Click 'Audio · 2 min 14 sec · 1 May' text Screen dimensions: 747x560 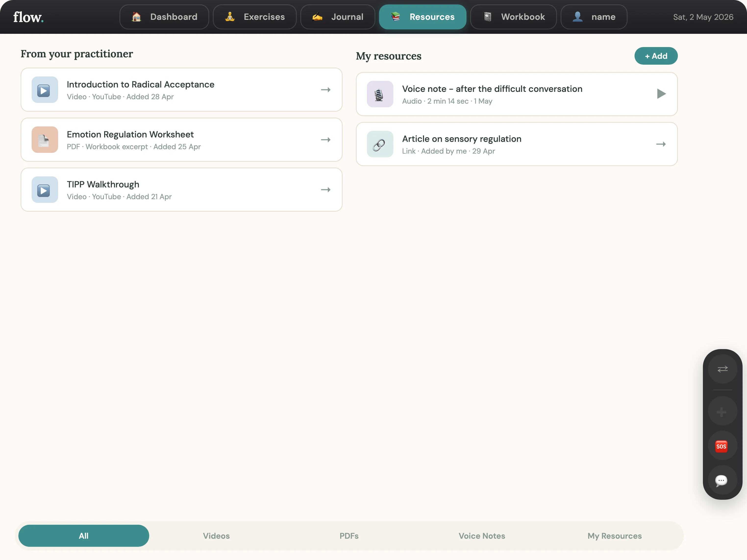pos(447,101)
